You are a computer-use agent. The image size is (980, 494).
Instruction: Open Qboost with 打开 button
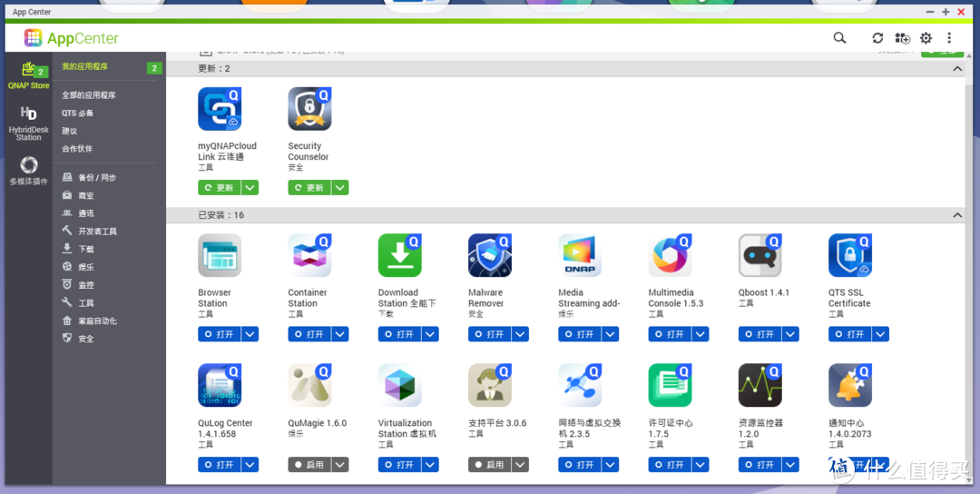760,334
